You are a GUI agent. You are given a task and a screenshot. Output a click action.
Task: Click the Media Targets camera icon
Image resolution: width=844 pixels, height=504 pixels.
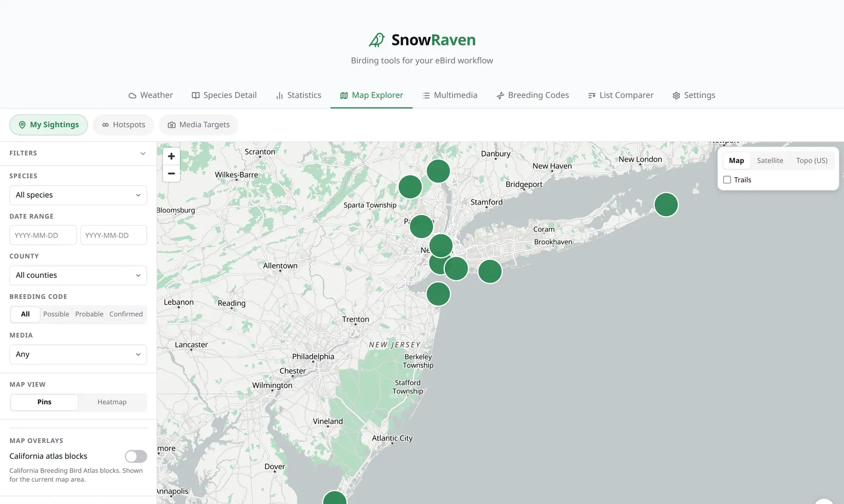[x=171, y=125]
